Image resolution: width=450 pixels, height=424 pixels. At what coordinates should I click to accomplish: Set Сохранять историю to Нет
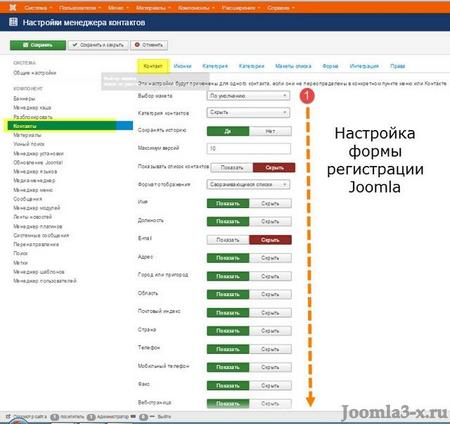click(270, 131)
